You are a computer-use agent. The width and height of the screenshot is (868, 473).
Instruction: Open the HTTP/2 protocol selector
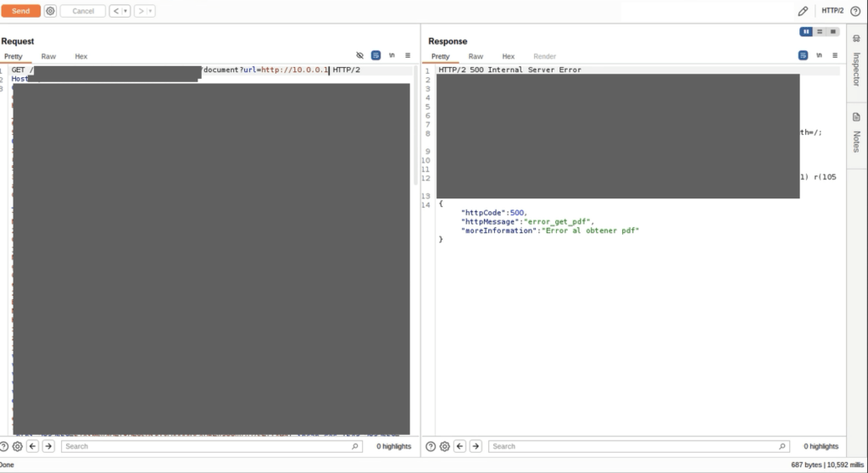[x=832, y=11]
